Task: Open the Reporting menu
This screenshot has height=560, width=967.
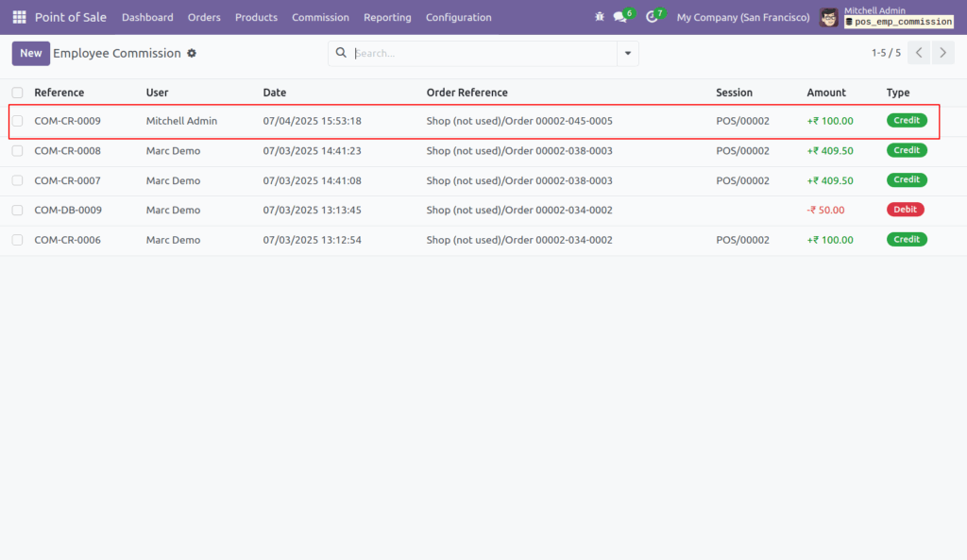Action: 387,17
